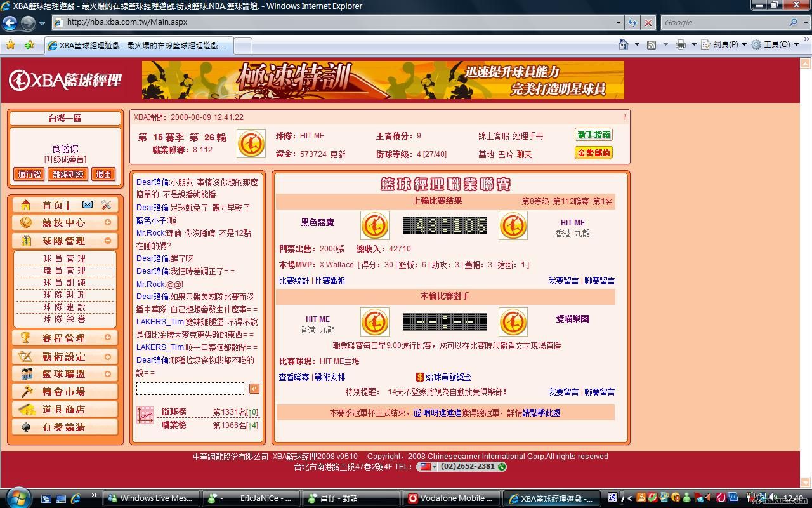Image resolution: width=812 pixels, height=508 pixels.
Task: Expand the 競技中心 menu section
Action: pyautogui.click(x=108, y=222)
